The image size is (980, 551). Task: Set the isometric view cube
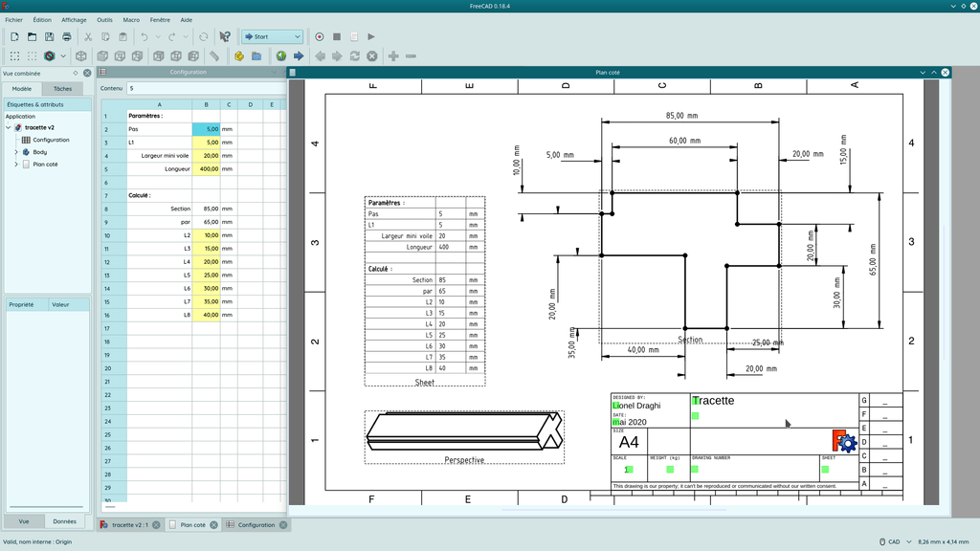pos(81,56)
